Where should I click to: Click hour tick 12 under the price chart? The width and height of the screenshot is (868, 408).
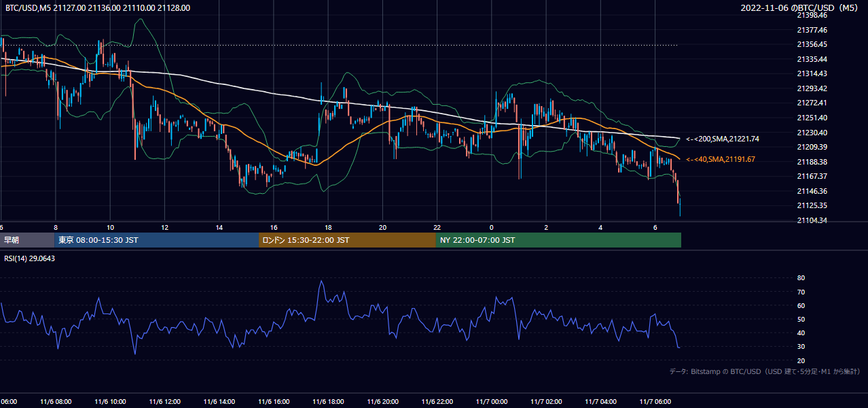tap(164, 226)
